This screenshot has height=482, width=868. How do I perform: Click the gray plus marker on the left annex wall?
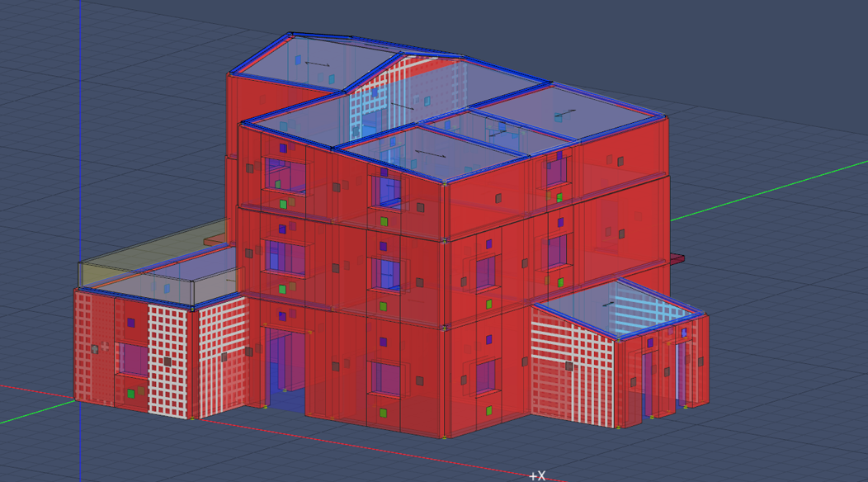pos(105,347)
